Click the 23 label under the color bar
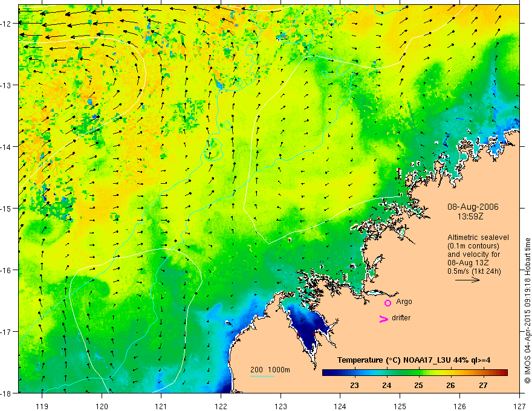Screen dimensions: 532x411 point(354,386)
